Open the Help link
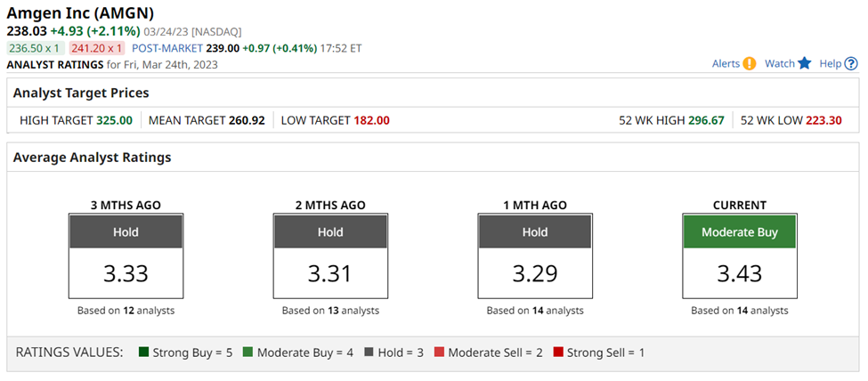Viewport: 868px width, 381px height. [831, 64]
